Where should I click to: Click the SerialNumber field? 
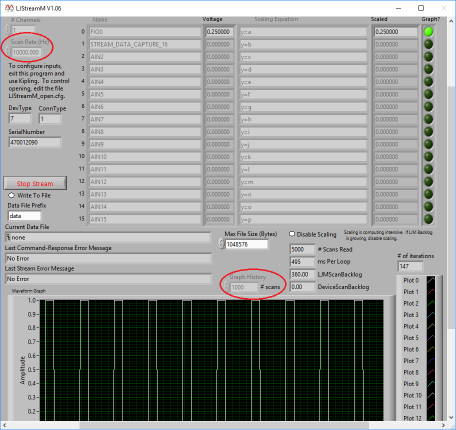(x=35, y=142)
